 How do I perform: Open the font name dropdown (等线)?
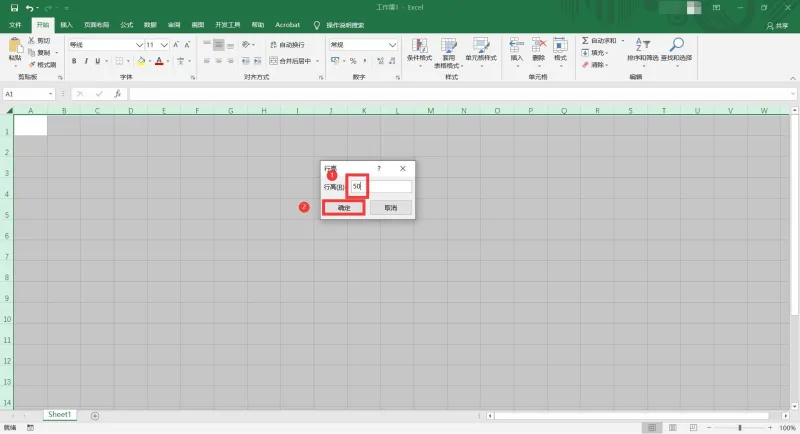pos(139,45)
